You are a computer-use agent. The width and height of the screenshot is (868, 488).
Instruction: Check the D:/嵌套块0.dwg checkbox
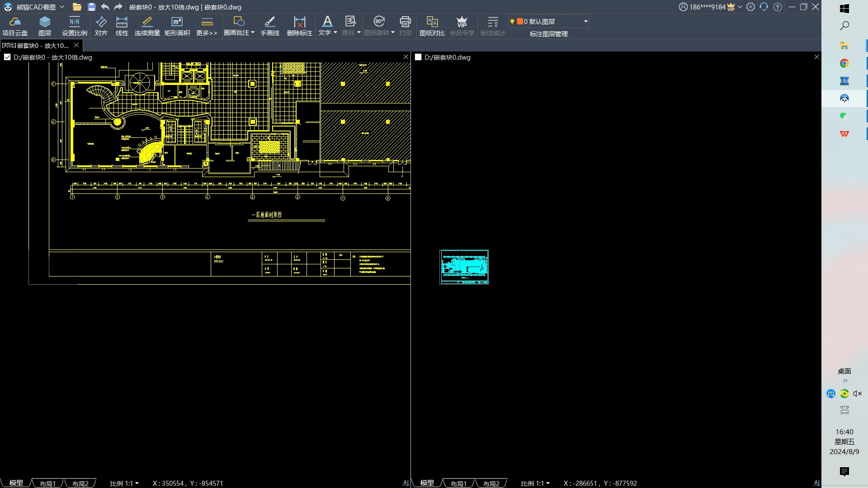tap(418, 57)
